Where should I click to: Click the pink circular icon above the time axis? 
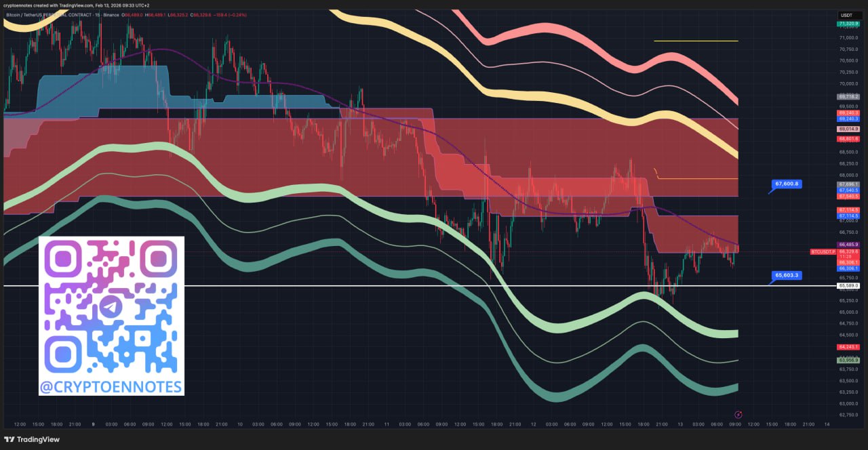tap(738, 413)
